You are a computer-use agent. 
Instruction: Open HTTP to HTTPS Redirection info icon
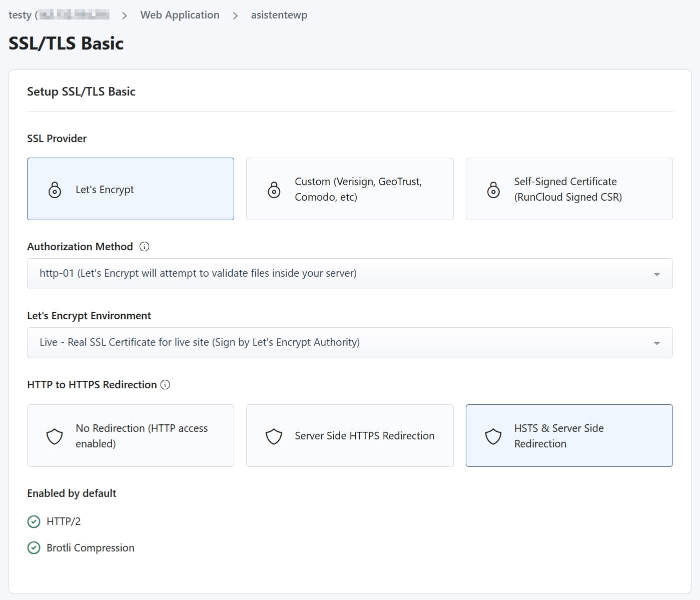pos(165,385)
